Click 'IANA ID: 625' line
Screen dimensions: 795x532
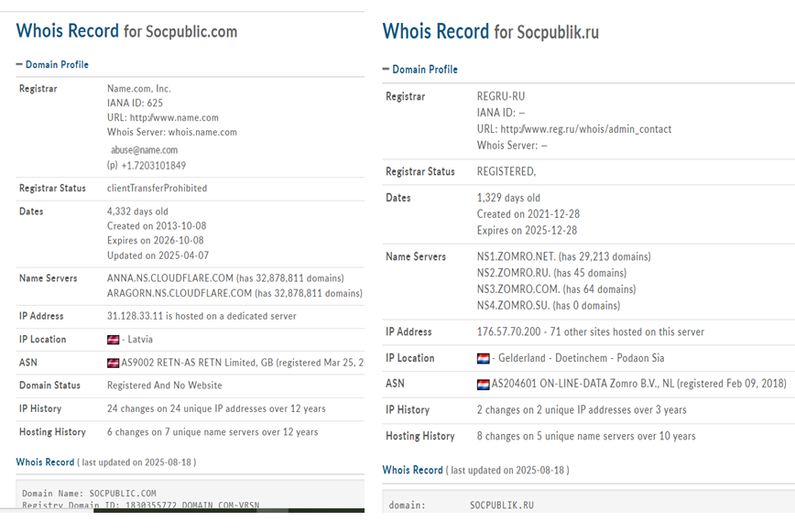click(135, 103)
